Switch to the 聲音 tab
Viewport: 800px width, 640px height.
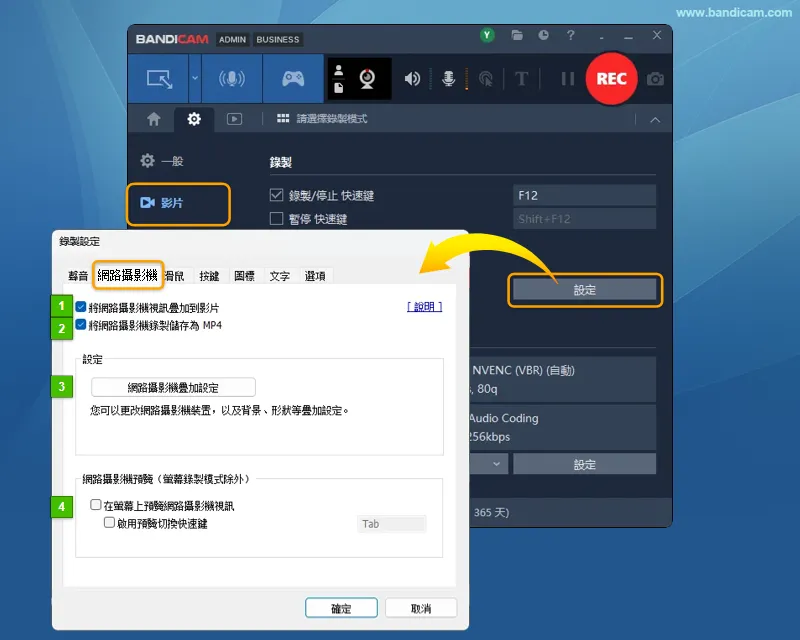78,276
